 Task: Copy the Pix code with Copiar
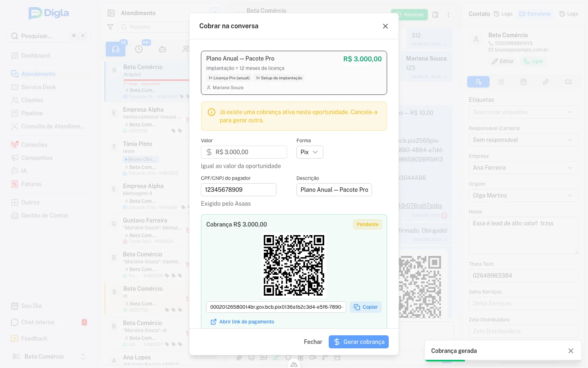click(x=365, y=307)
